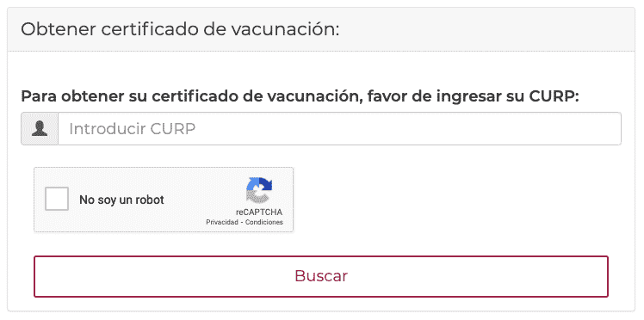
Task: Check the "No soy un robot" checkbox
Action: click(57, 199)
